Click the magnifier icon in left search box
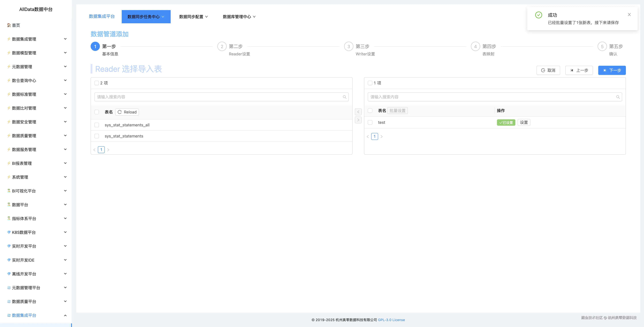Screen dimensions: 644x327 point(345,97)
